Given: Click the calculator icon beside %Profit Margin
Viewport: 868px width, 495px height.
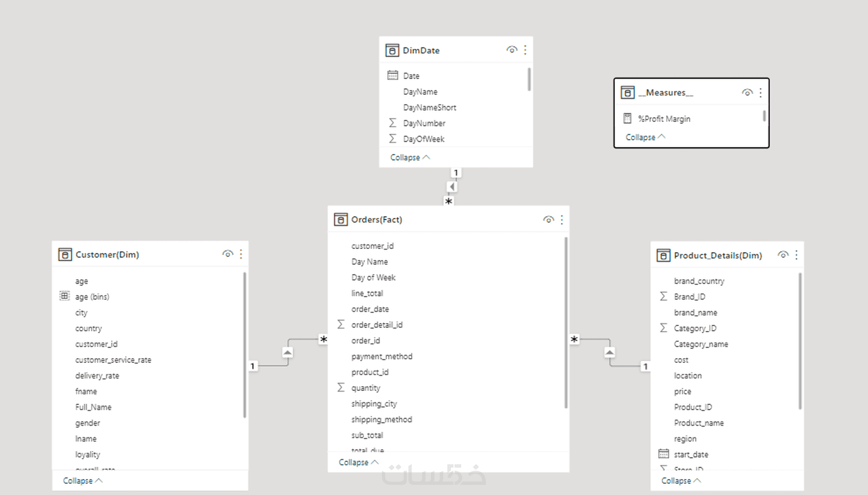Looking at the screenshot, I should pos(628,118).
